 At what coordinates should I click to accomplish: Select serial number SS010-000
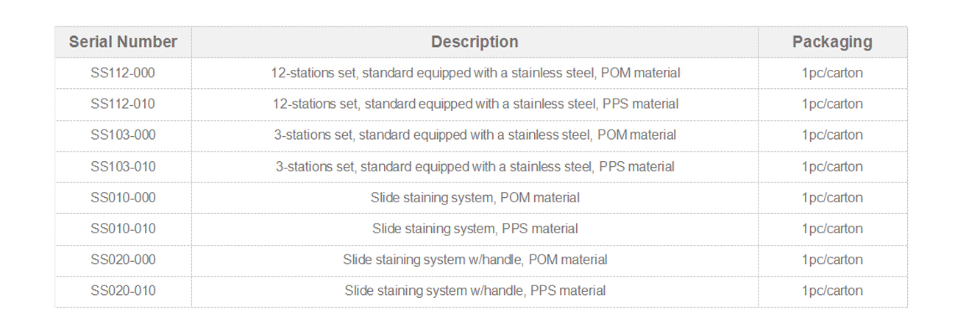tap(123, 197)
